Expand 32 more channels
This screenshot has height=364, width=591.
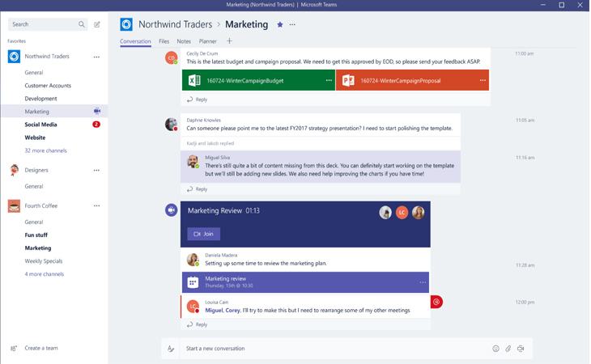coord(45,150)
